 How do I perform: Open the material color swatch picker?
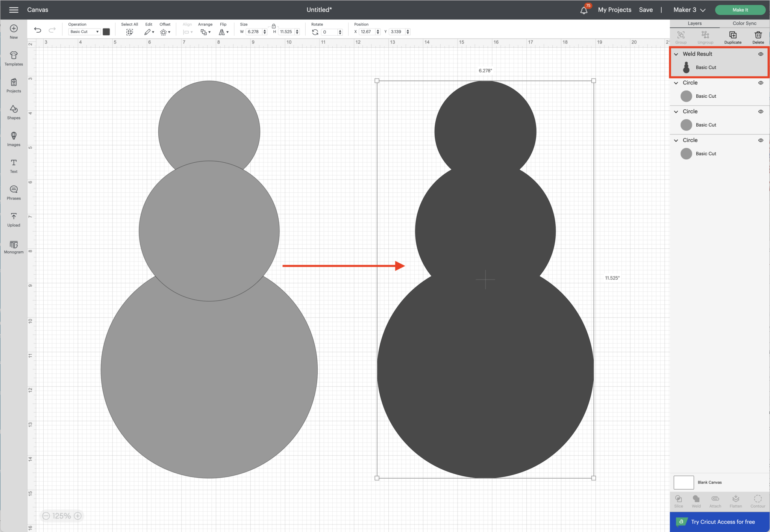pos(106,32)
